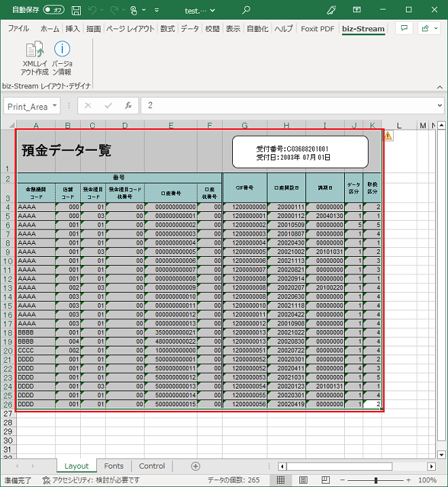Switch to Normal view icon

(280, 480)
